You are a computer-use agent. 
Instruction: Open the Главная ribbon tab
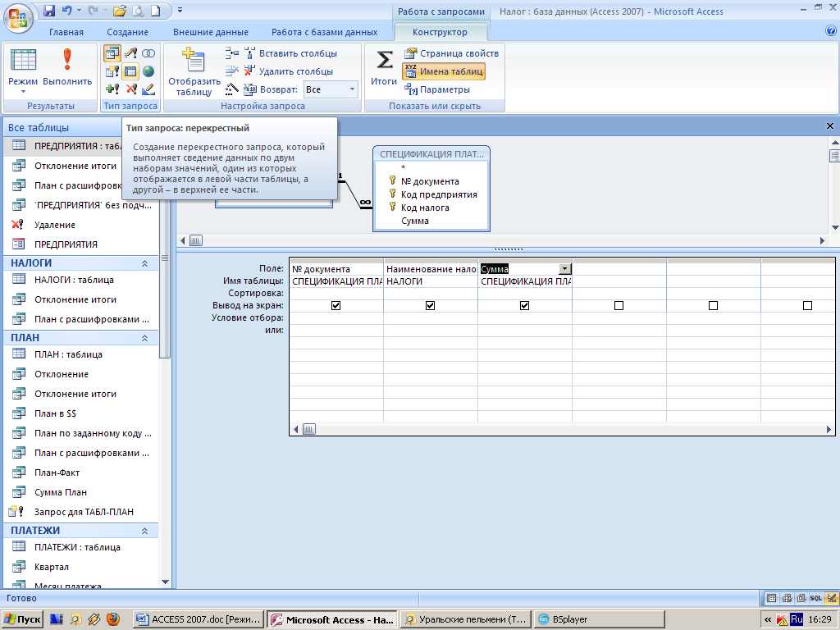(x=66, y=32)
